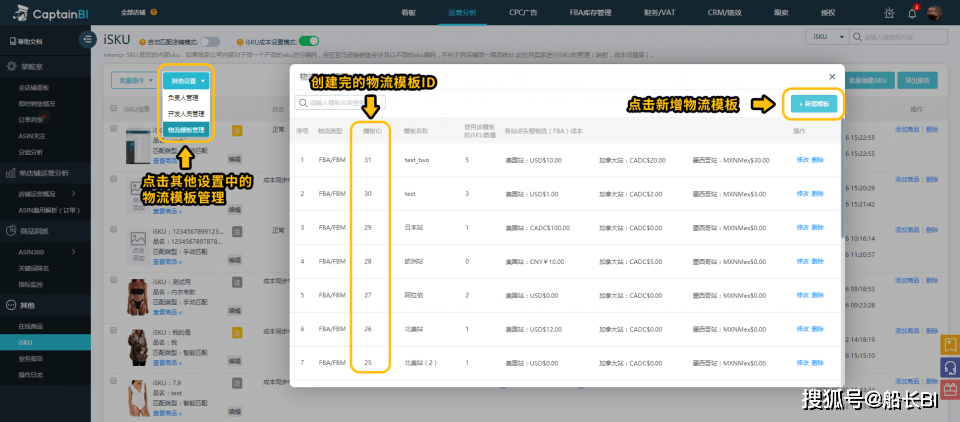The image size is (960, 422).
Task: Open the user avatar menu
Action: (935, 12)
